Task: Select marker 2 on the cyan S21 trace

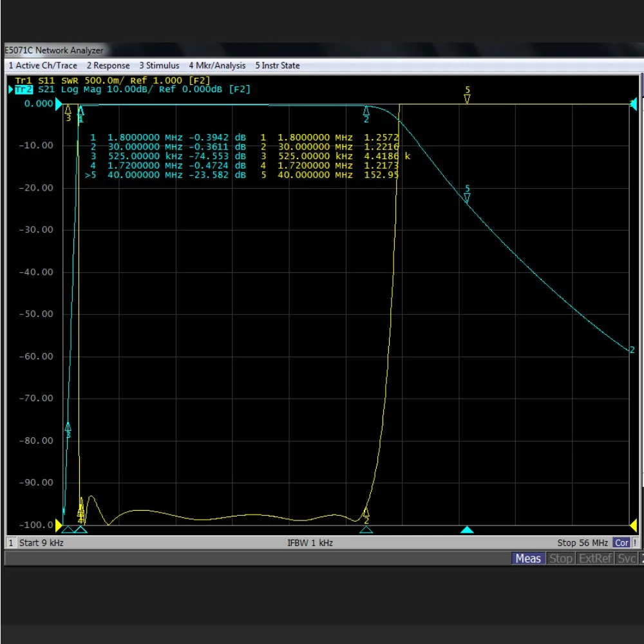Action: [x=366, y=115]
